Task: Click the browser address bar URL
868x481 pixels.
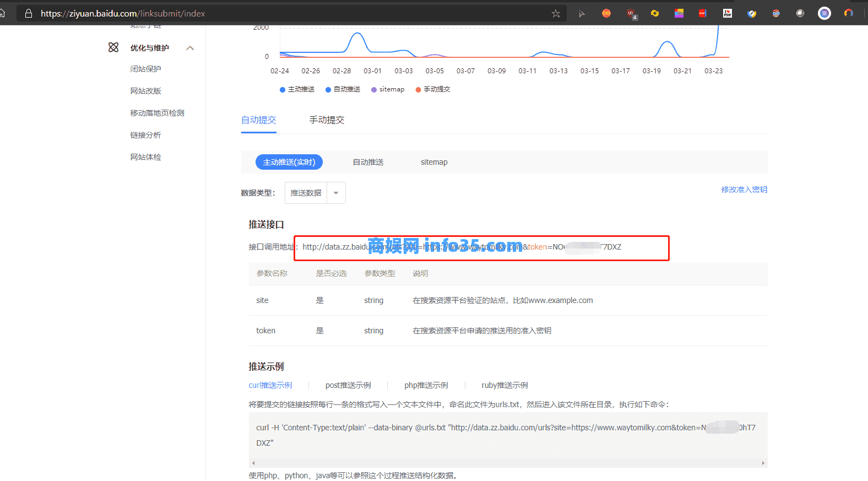Action: coord(123,14)
